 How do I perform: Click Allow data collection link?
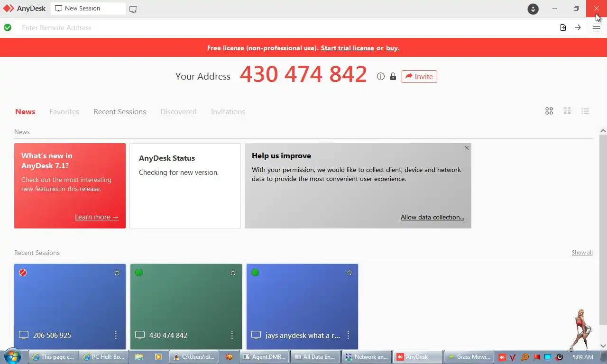point(432,217)
